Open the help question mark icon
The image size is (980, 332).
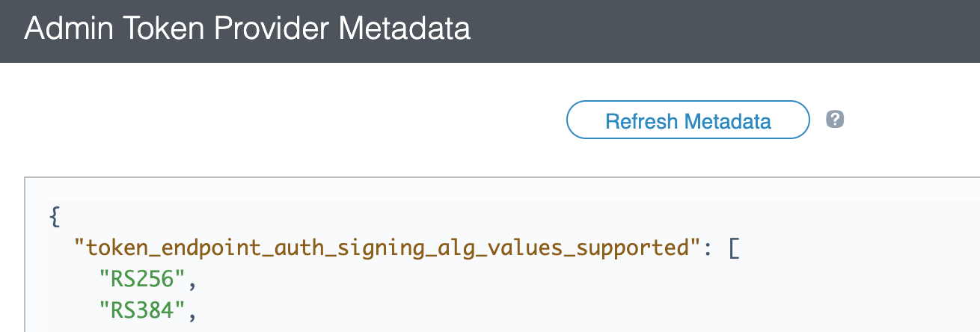pyautogui.click(x=835, y=120)
